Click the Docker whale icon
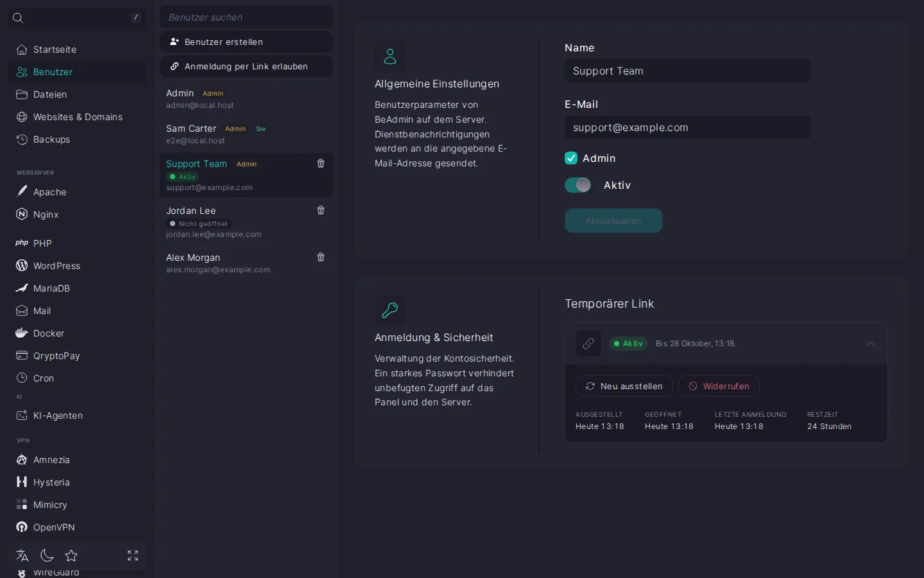The width and height of the screenshot is (924, 578). [22, 333]
